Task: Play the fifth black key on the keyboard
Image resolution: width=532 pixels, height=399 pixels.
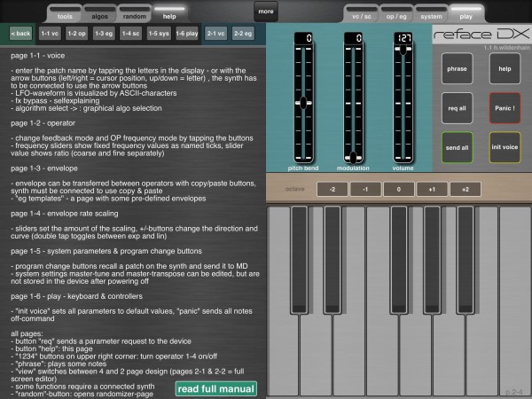Action: click(465, 260)
